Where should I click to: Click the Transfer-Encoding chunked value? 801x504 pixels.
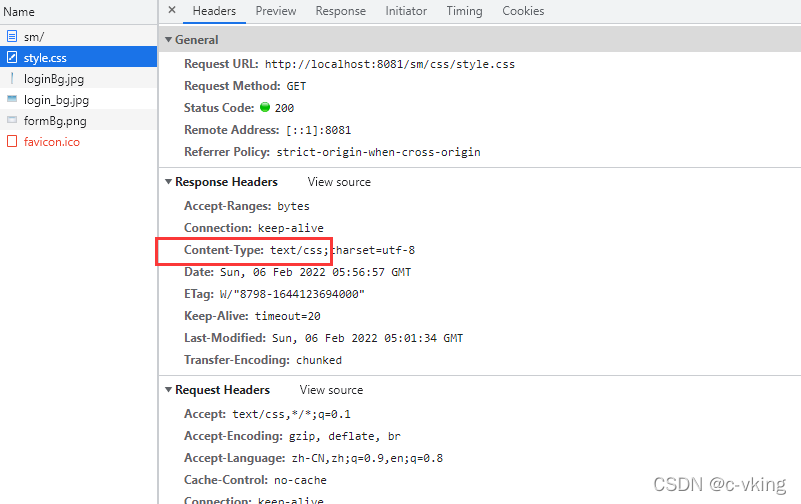pyautogui.click(x=319, y=360)
